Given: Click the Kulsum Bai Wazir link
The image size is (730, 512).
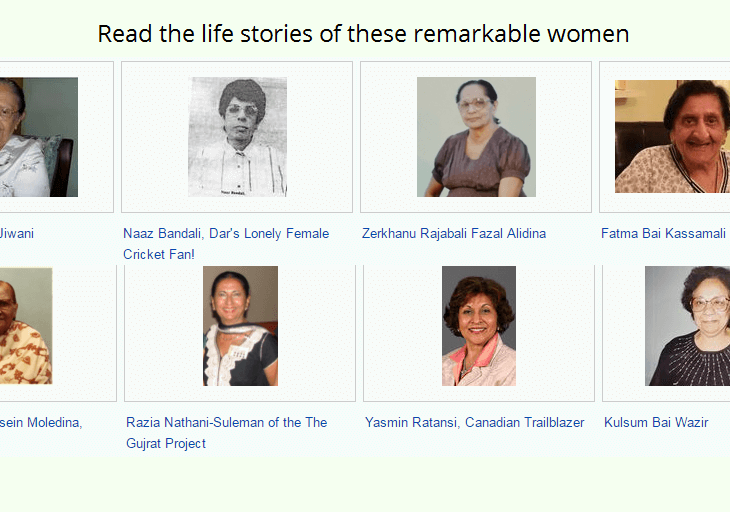Looking at the screenshot, I should 656,423.
